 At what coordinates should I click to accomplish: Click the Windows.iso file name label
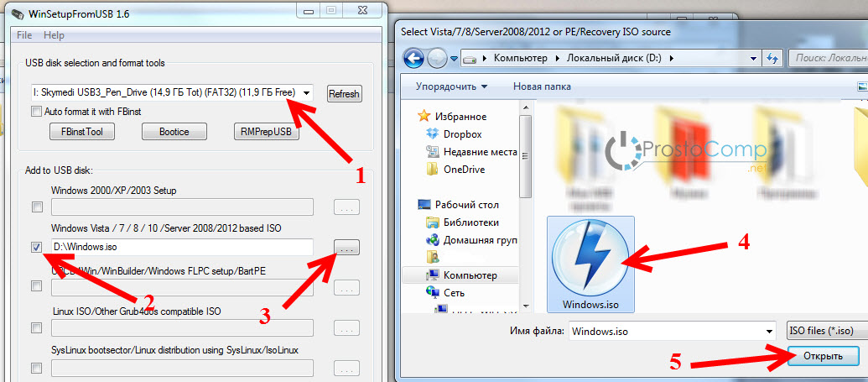point(590,305)
